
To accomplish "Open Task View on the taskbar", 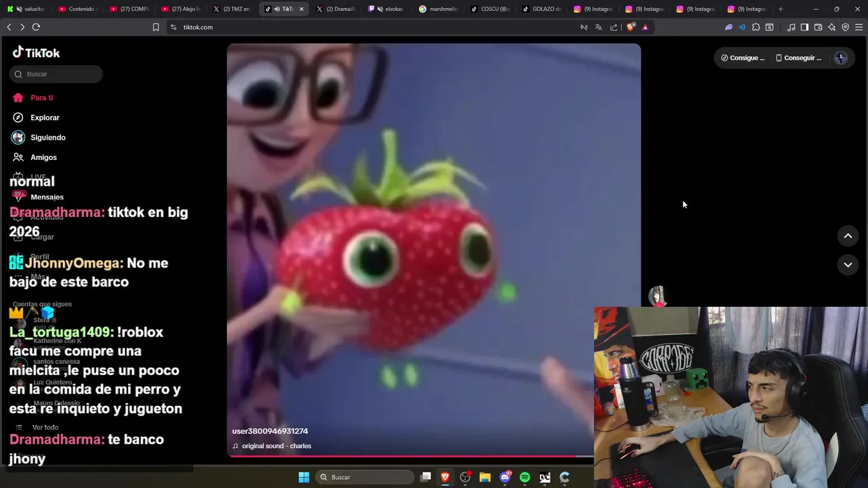I will pos(426,477).
